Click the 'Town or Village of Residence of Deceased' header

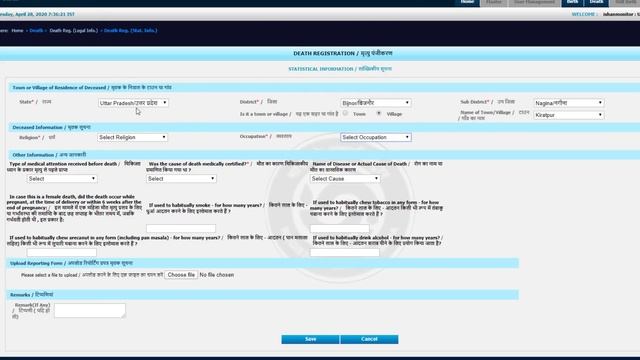pos(92,88)
